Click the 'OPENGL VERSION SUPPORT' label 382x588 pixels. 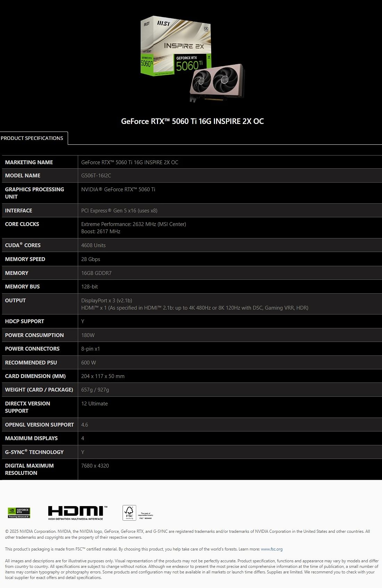click(39, 425)
